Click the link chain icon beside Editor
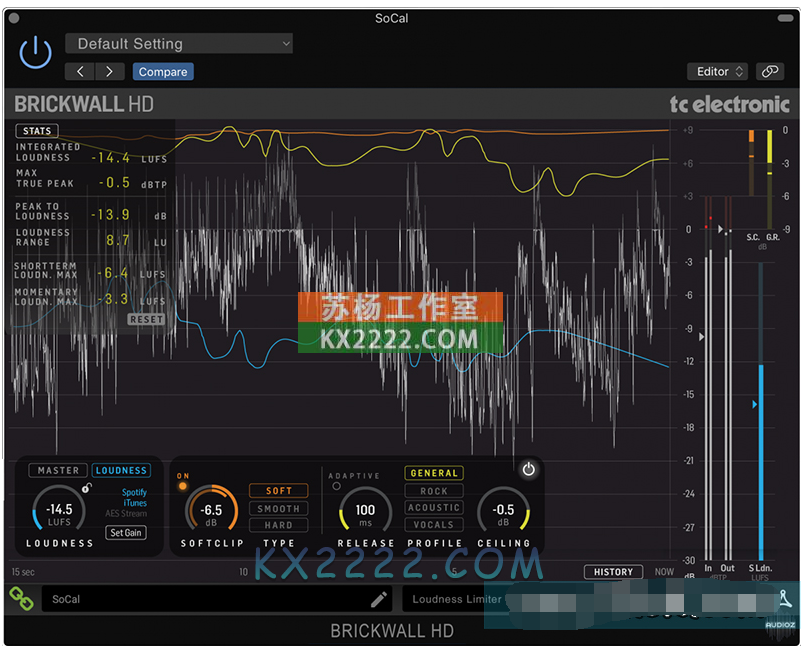This screenshot has width=801, height=646. pos(770,71)
